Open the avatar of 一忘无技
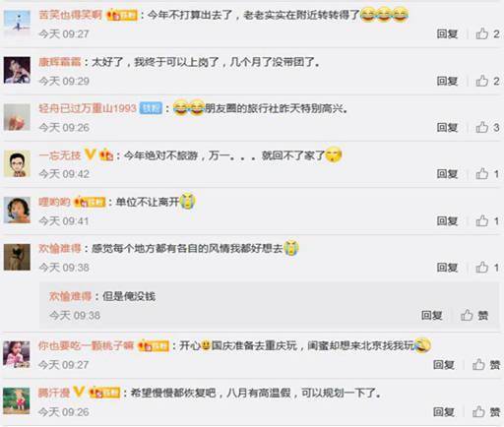The width and height of the screenshot is (504, 427). click(17, 164)
